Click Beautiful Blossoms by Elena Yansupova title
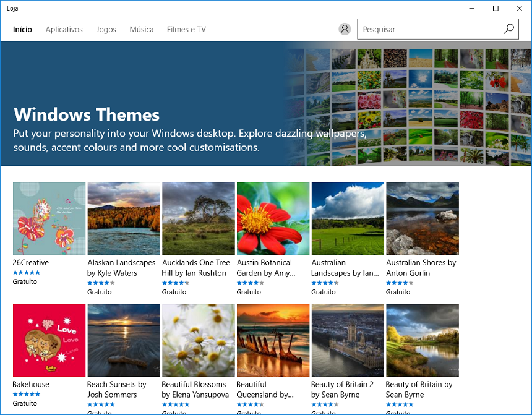Image resolution: width=532 pixels, height=415 pixels. 195,390
